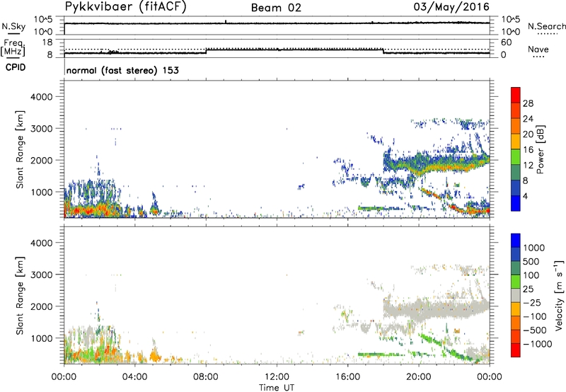Click the Slant Range label of velocity panel
The width and height of the screenshot is (566, 392).
(20, 296)
